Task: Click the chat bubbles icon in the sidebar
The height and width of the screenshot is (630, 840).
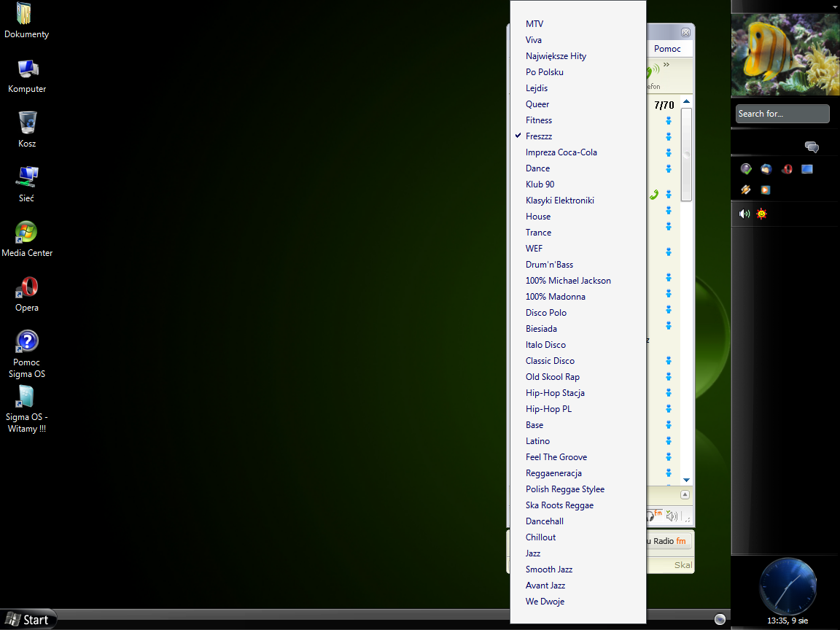Action: [812, 147]
